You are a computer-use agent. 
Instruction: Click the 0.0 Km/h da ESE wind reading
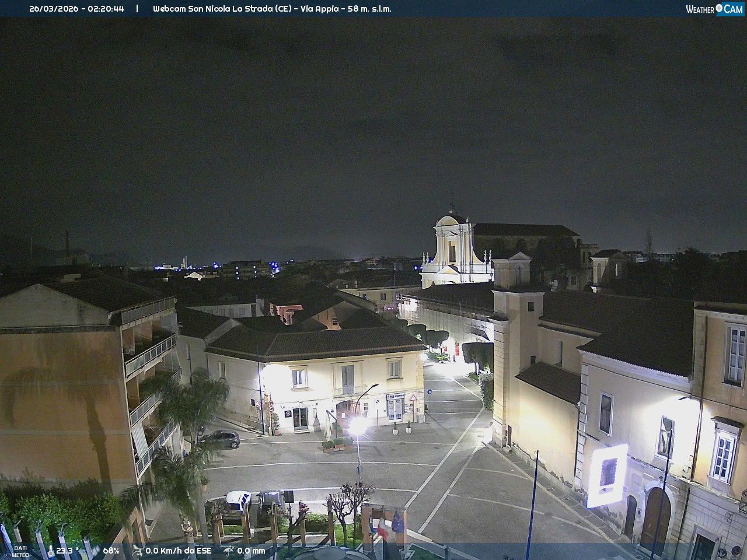pyautogui.click(x=178, y=551)
